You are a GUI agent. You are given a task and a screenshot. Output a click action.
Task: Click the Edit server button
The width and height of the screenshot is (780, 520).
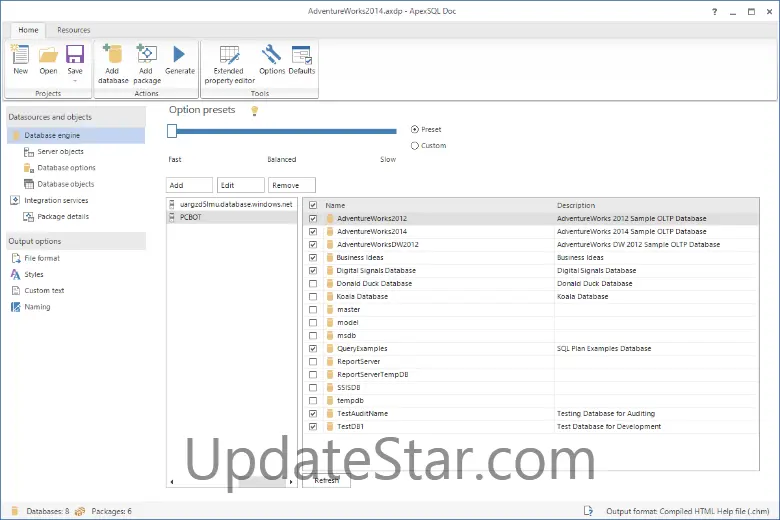(241, 185)
